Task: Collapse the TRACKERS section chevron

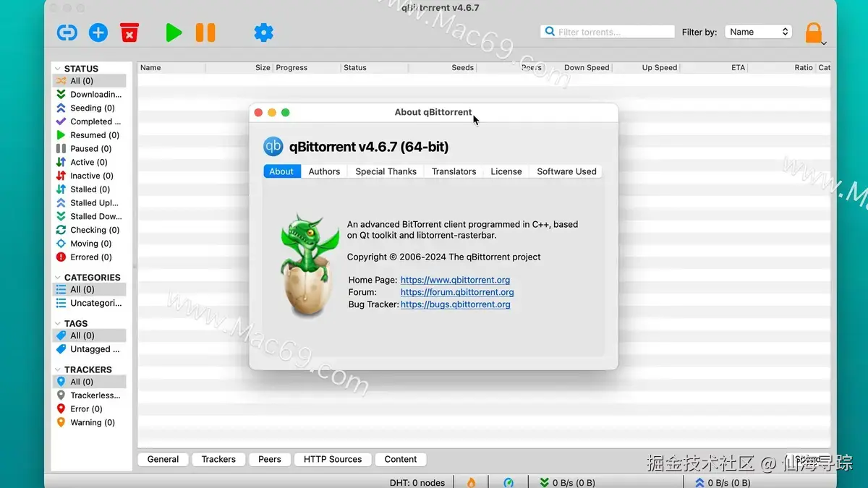Action: (57, 369)
